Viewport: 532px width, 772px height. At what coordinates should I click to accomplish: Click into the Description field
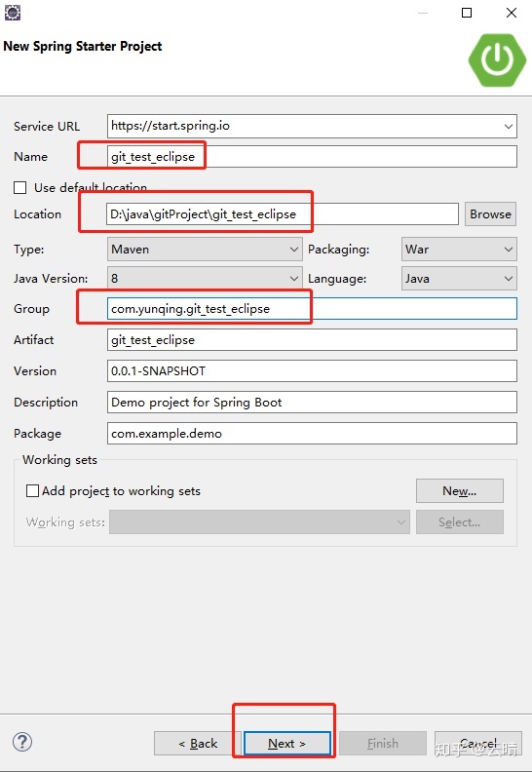tap(312, 403)
